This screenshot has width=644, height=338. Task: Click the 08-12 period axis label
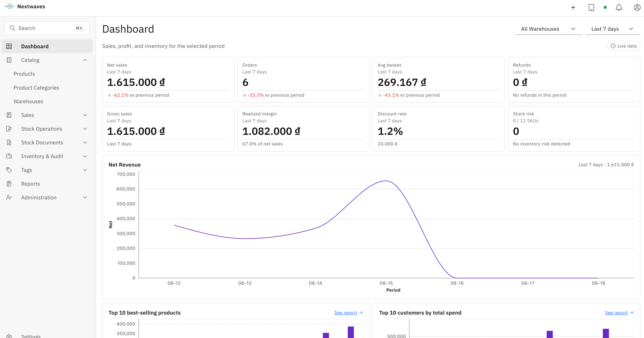(174, 283)
